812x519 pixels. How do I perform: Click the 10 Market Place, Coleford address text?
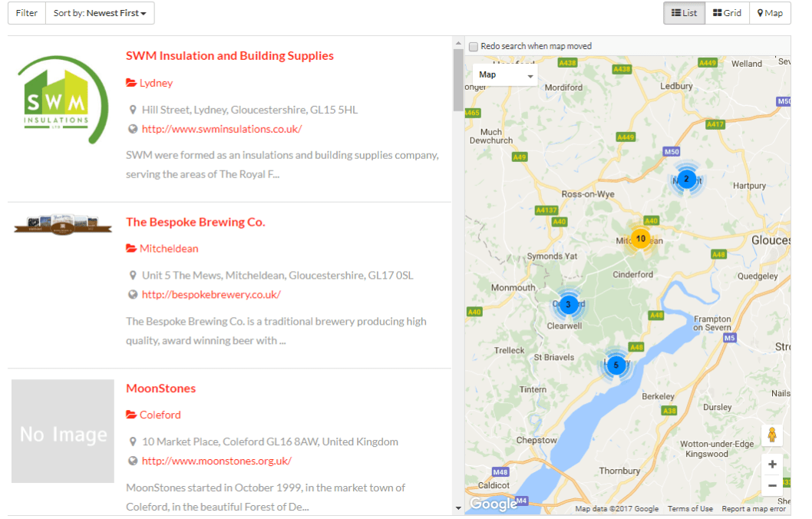pos(270,441)
